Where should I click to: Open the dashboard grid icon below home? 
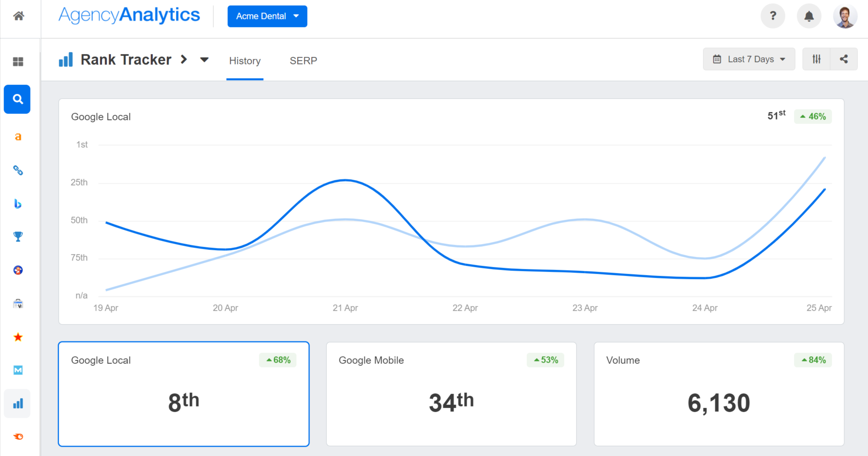18,61
